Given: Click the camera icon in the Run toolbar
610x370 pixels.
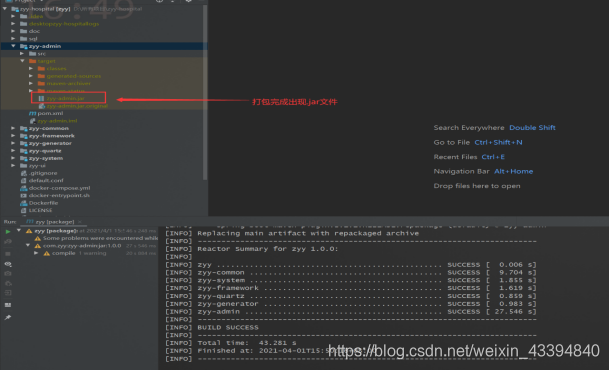Looking at the screenshot, I should pyautogui.click(x=8, y=274).
